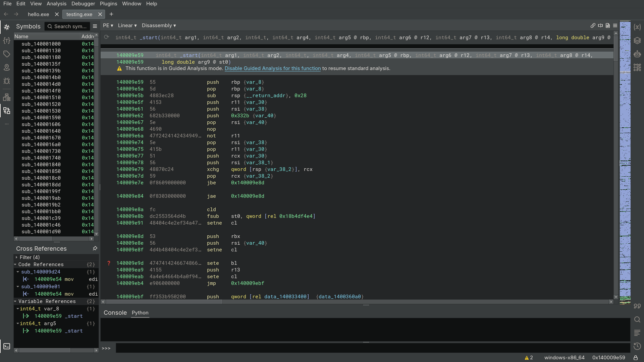
Task: Open the Linear view dropdown
Action: (x=127, y=25)
